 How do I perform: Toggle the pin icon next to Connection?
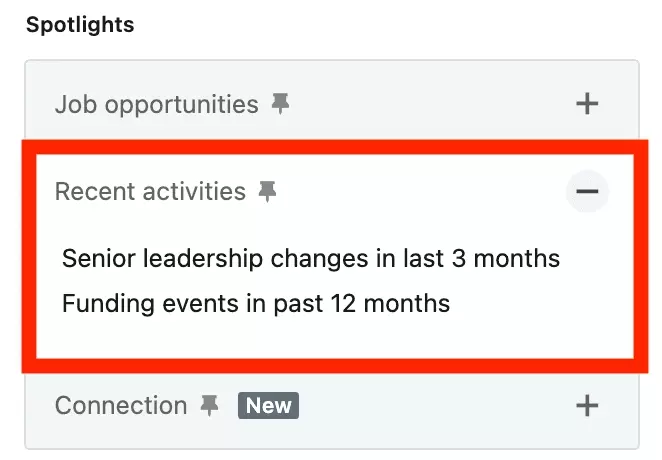209,406
